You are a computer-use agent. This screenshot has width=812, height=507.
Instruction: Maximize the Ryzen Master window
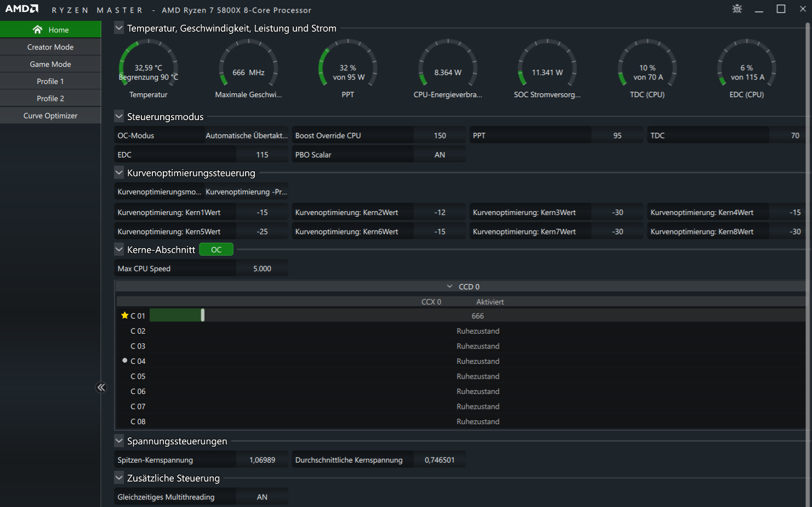tap(781, 9)
